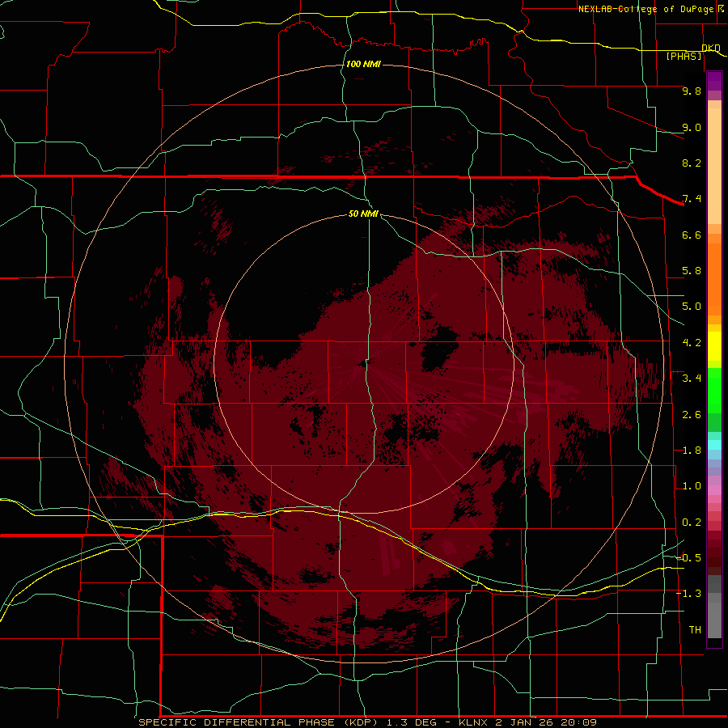
Task: Pick the orange segment of color bar
Action: (714, 278)
